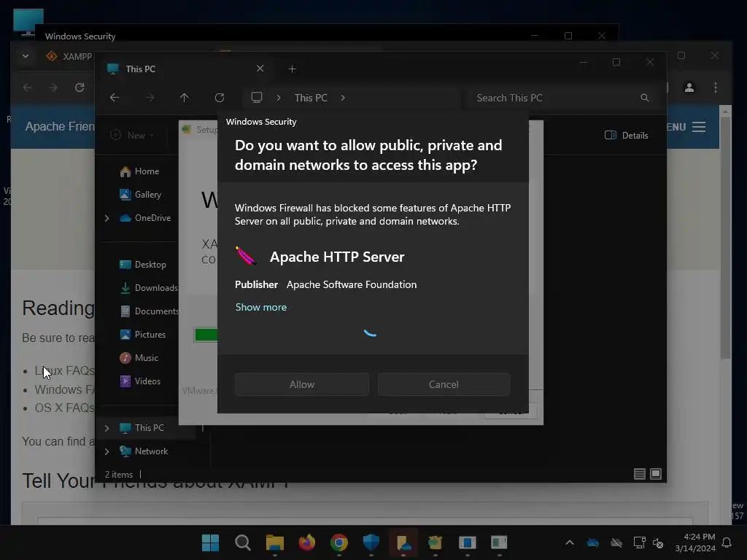Show hidden system tray icons
Image resolution: width=747 pixels, height=560 pixels.
569,542
